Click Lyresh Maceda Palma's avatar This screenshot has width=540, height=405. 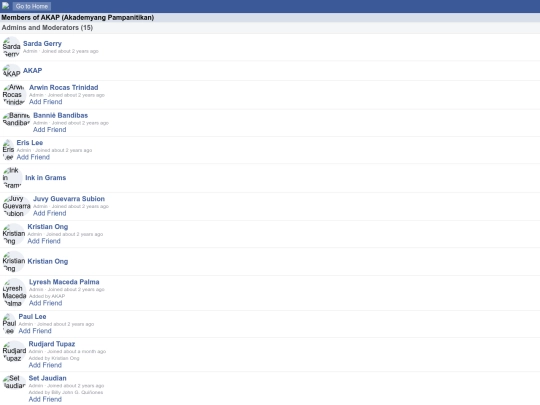pos(14,293)
